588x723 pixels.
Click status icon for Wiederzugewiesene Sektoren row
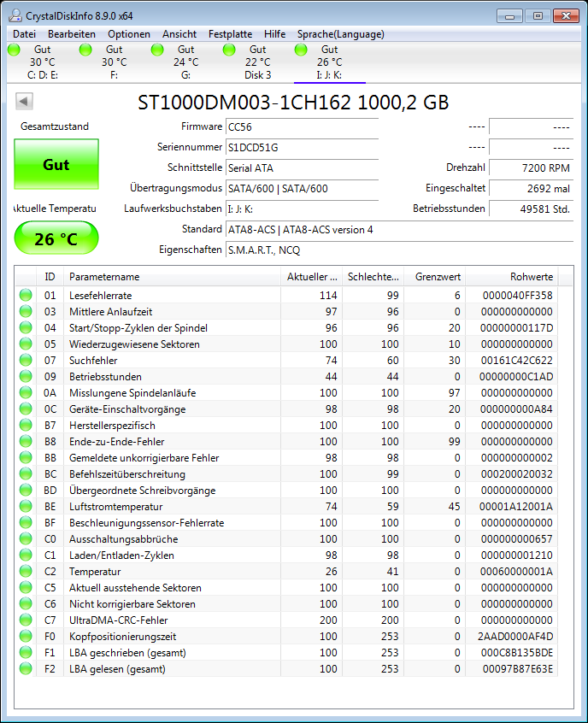pyautogui.click(x=26, y=344)
